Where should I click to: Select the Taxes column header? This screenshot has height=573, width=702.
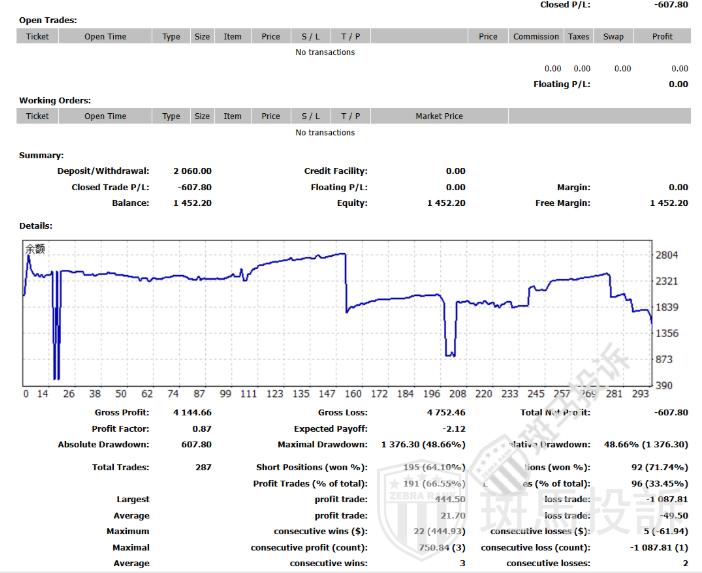(578, 36)
